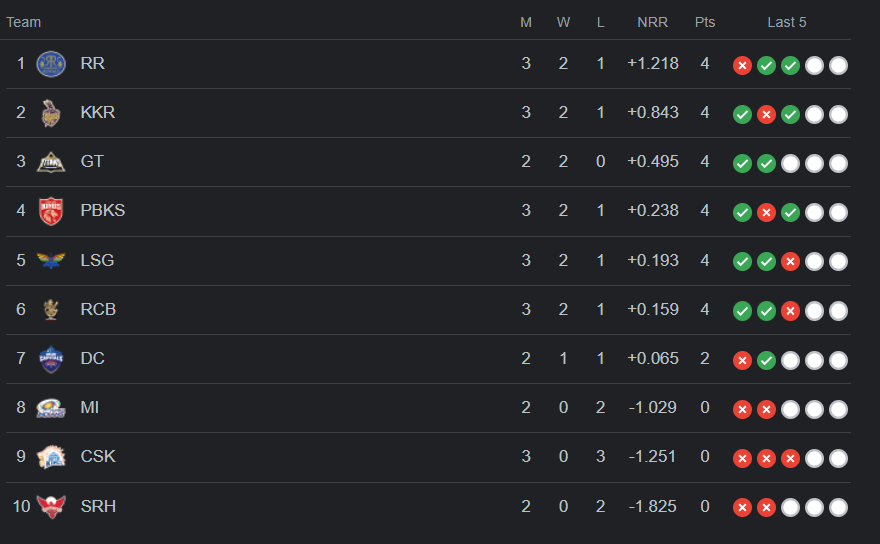This screenshot has width=880, height=544.
Task: Click the SRH team logo
Action: coord(51,506)
